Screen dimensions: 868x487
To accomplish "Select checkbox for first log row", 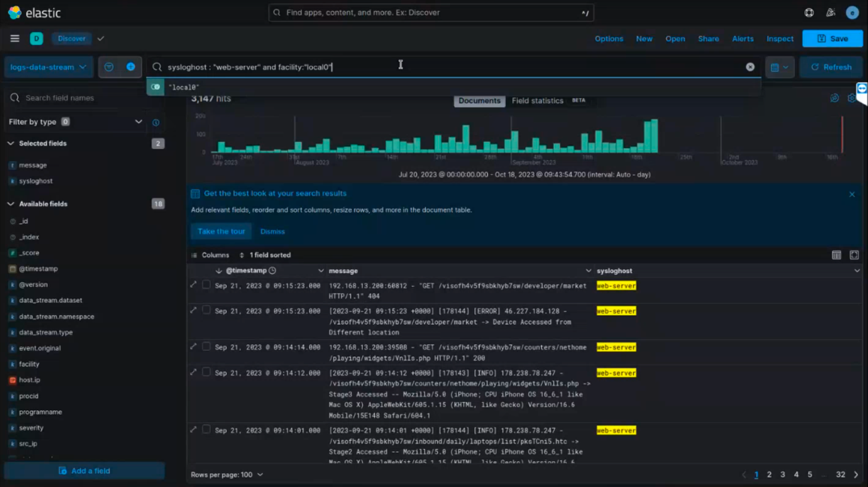I will click(x=206, y=286).
